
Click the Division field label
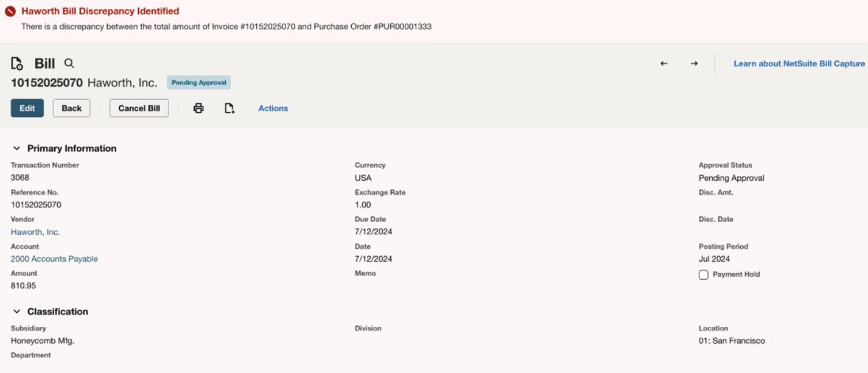tap(368, 328)
